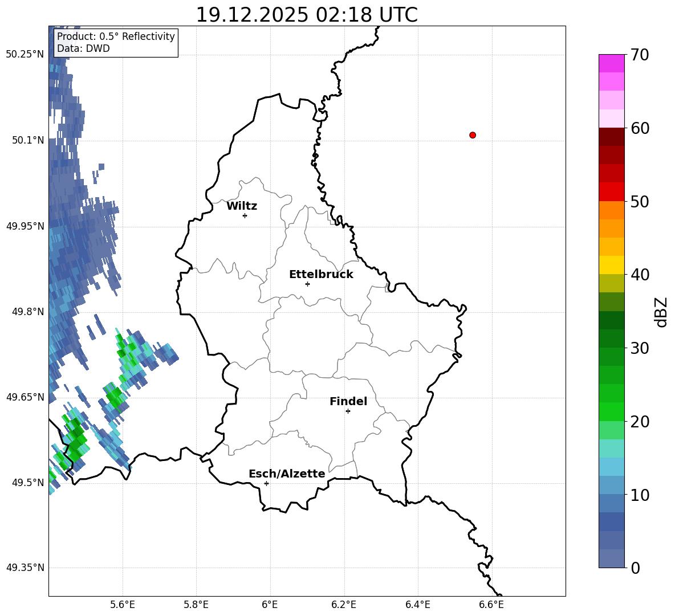The width and height of the screenshot is (675, 616).
Task: Click the Ettelbruck station cross marker
Action: (x=307, y=284)
